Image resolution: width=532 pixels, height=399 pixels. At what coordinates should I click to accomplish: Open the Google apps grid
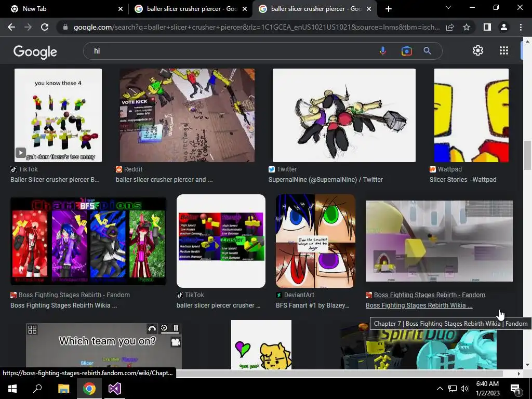pyautogui.click(x=504, y=50)
